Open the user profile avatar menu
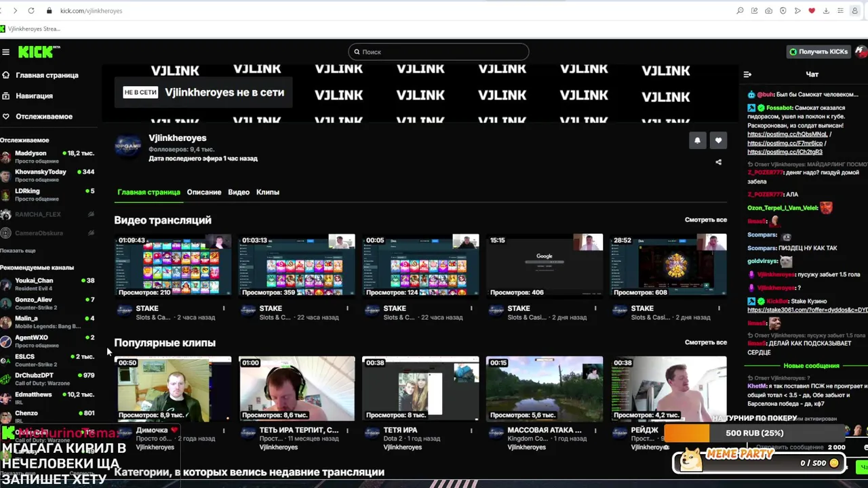 [861, 52]
